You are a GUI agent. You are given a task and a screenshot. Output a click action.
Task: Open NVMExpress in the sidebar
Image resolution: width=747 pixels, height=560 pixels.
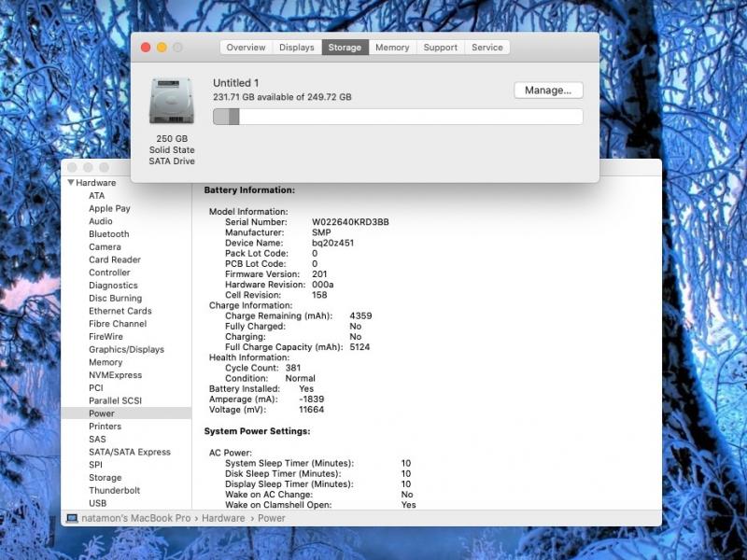tap(115, 375)
